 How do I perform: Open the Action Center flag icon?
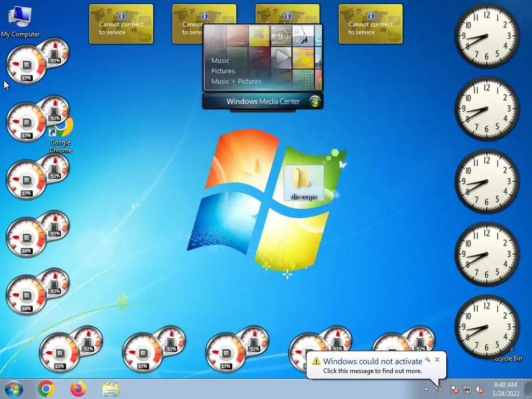point(454,389)
